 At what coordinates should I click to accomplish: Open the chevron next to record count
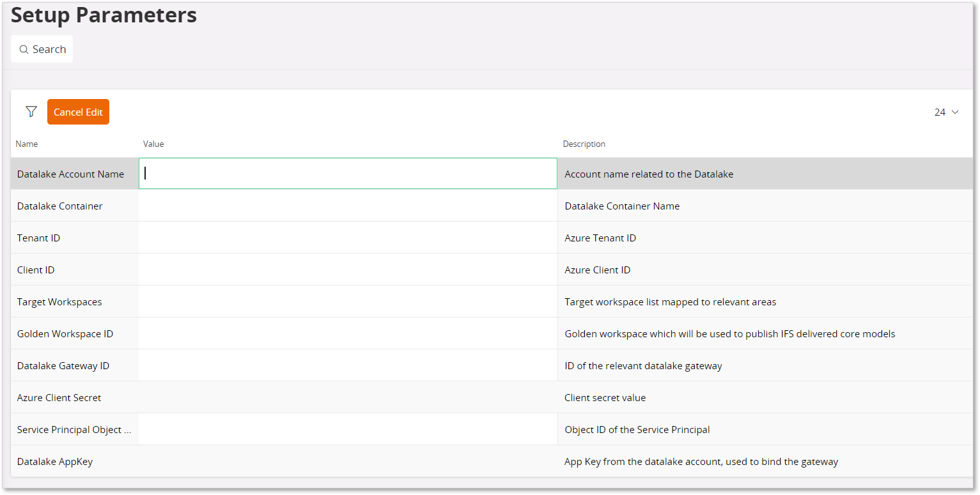[x=955, y=112]
